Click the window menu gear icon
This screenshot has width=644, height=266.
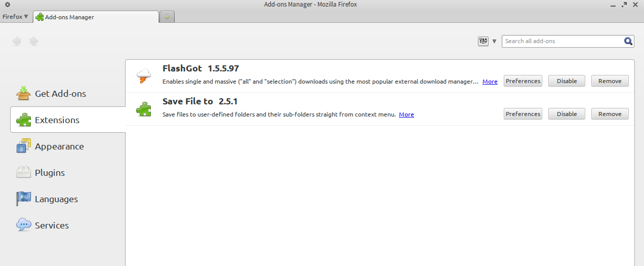click(x=8, y=5)
